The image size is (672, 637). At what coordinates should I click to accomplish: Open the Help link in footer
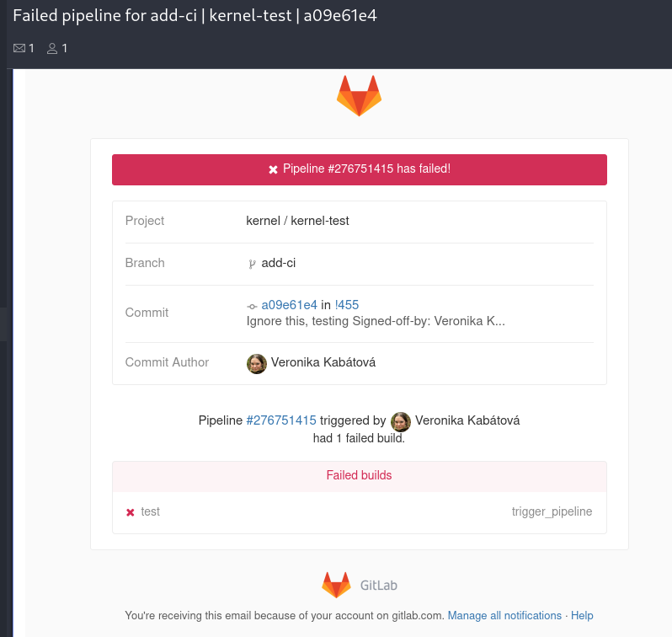click(582, 616)
